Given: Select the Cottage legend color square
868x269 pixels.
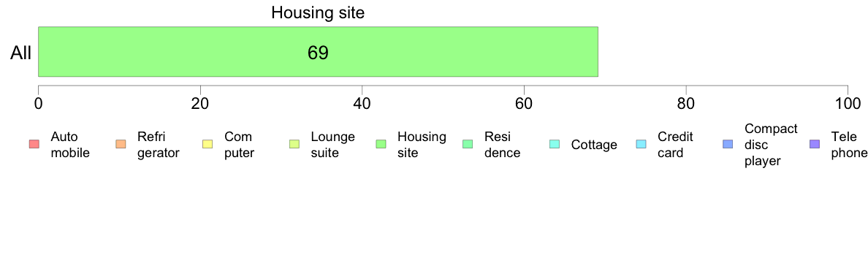Looking at the screenshot, I should click(x=555, y=145).
